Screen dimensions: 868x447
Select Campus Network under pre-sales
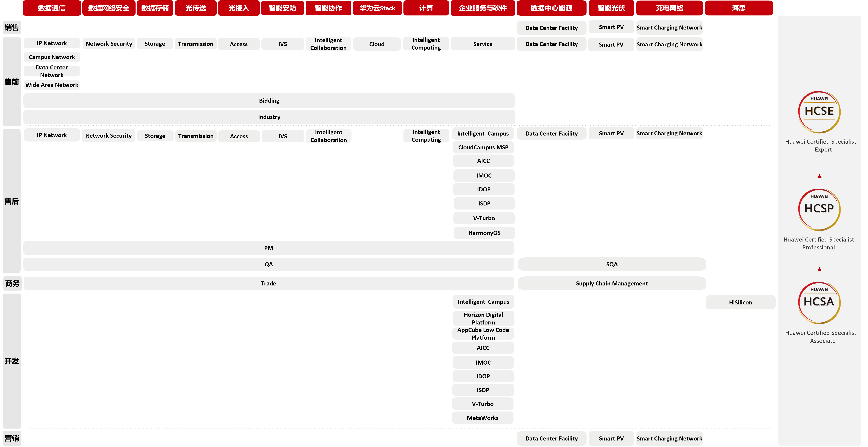[x=52, y=57]
